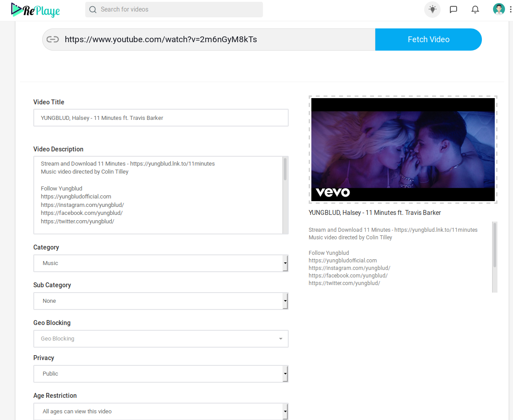The image size is (513, 420).
Task: Click the vevo video thumbnail preview
Action: click(x=403, y=150)
